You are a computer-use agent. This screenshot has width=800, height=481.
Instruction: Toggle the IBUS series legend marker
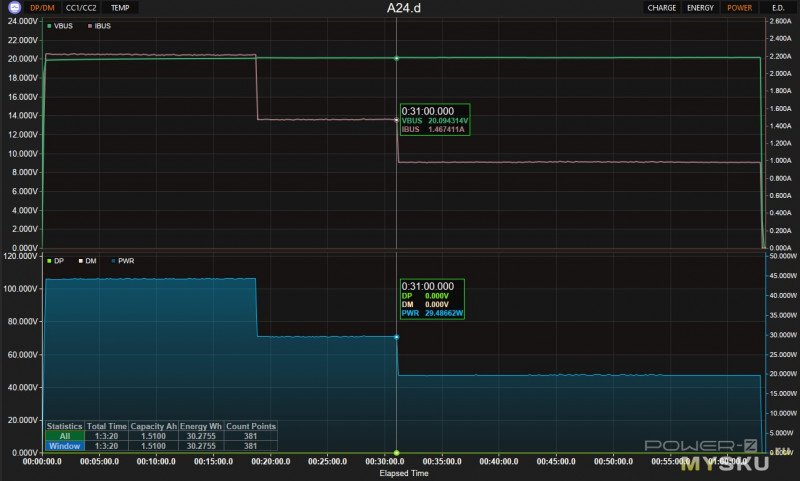[x=89, y=25]
